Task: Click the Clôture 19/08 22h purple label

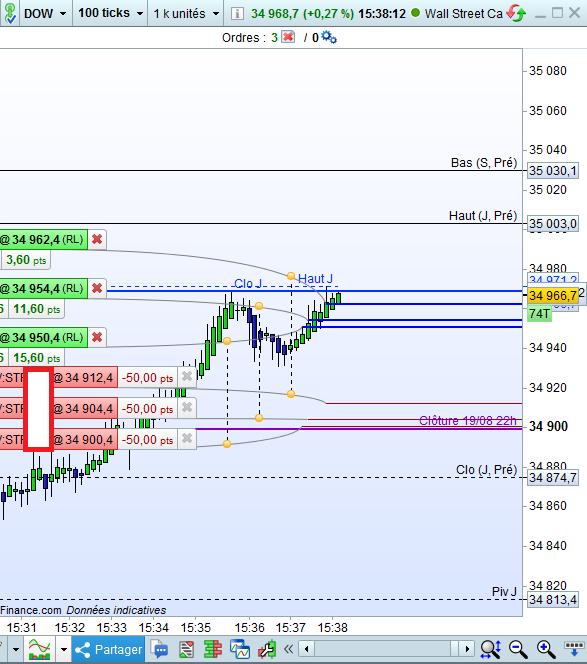Action: click(x=468, y=421)
